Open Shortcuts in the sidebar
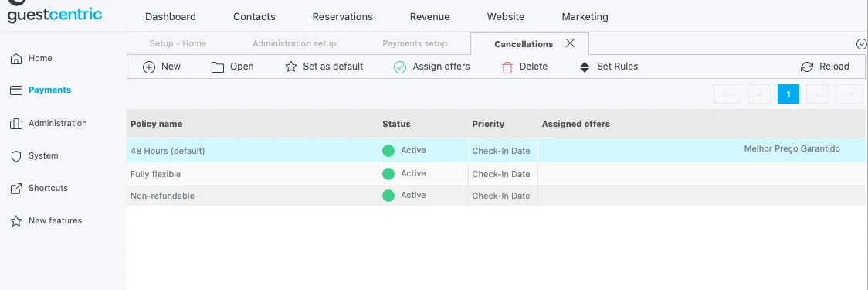This screenshot has width=868, height=290. pos(48,188)
